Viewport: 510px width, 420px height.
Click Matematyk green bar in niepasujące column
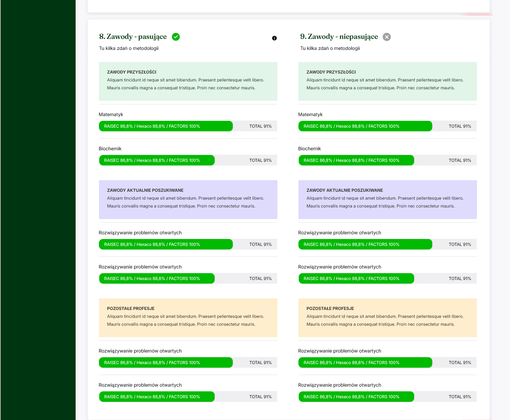[x=365, y=126]
